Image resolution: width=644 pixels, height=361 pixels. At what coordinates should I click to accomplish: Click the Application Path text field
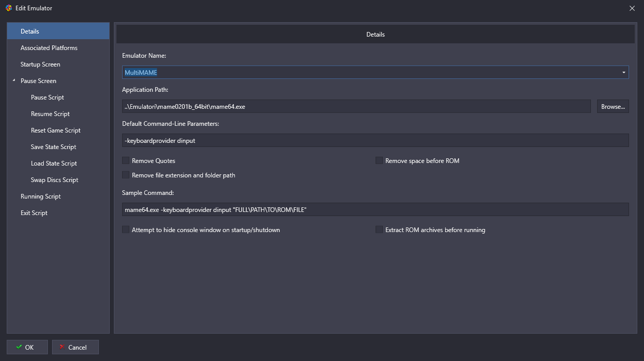point(357,106)
